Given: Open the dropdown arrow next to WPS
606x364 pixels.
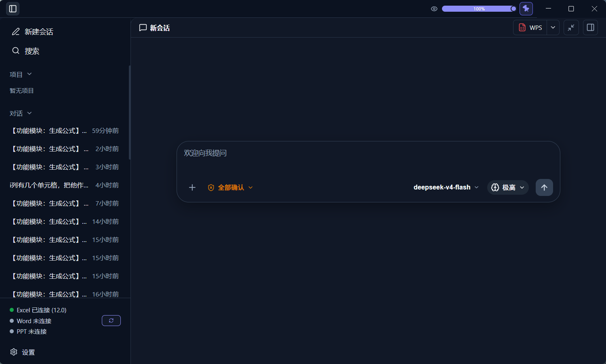Looking at the screenshot, I should point(553,27).
